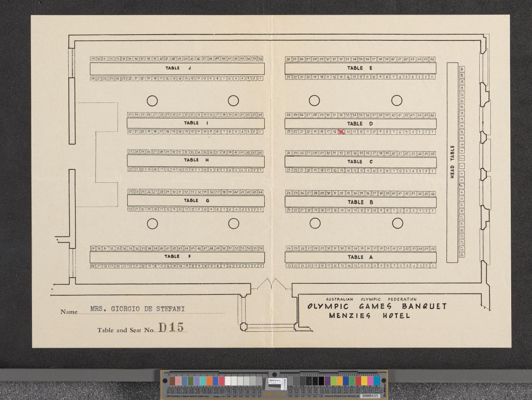Click seat 44 at Table I
The height and width of the screenshot is (400, 532).
click(x=260, y=114)
